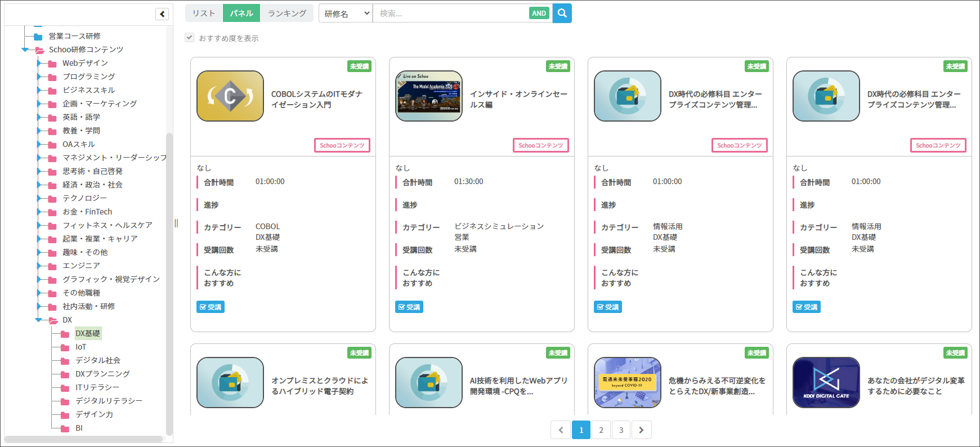Click the panel splitter handle
The image size is (980, 447).
point(176,223)
